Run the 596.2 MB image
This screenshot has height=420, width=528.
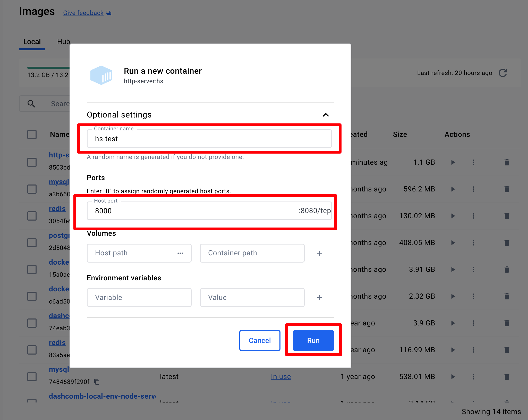click(453, 189)
